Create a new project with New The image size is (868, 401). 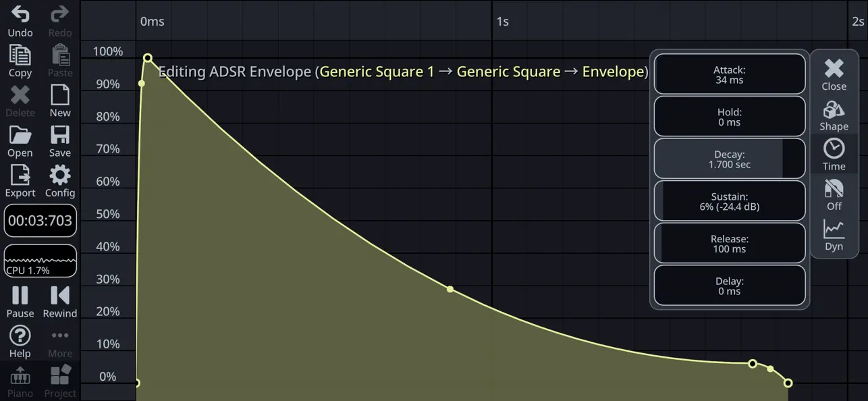click(x=60, y=101)
